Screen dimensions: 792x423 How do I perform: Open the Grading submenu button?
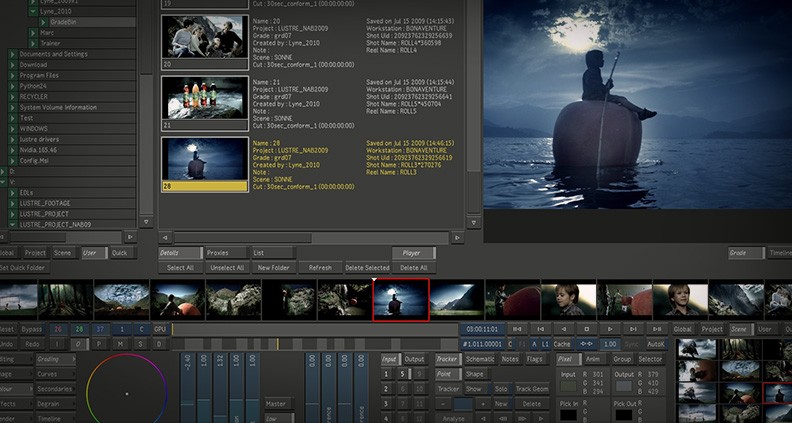point(55,359)
